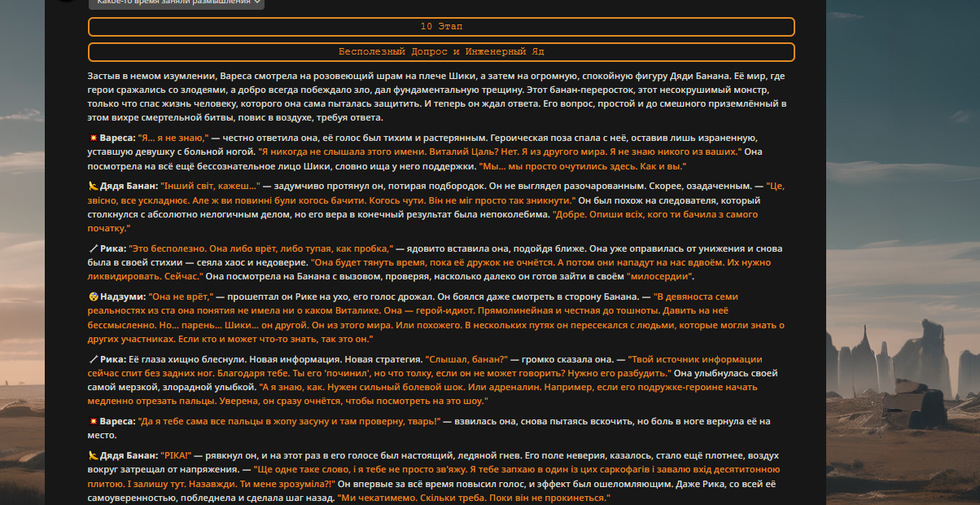This screenshot has height=505, width=980.
Task: Click the banana emoji before "Інший світ, кажеш..."
Action: (93, 186)
